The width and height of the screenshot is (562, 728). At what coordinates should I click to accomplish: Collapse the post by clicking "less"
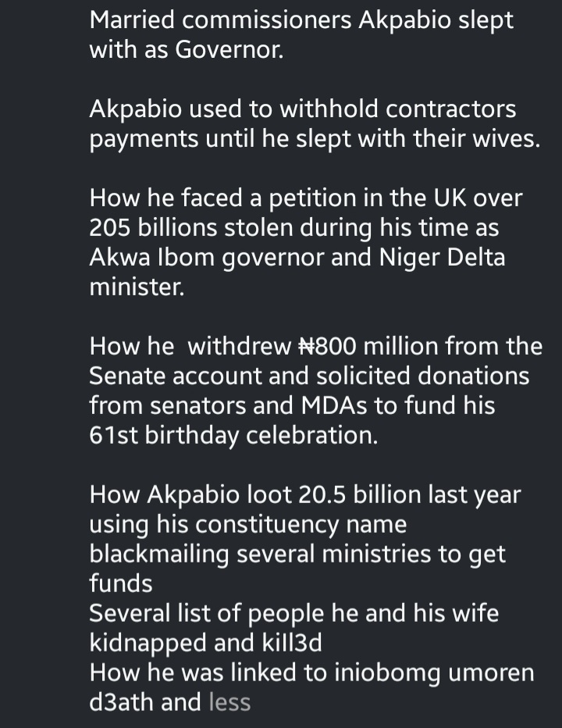click(229, 702)
